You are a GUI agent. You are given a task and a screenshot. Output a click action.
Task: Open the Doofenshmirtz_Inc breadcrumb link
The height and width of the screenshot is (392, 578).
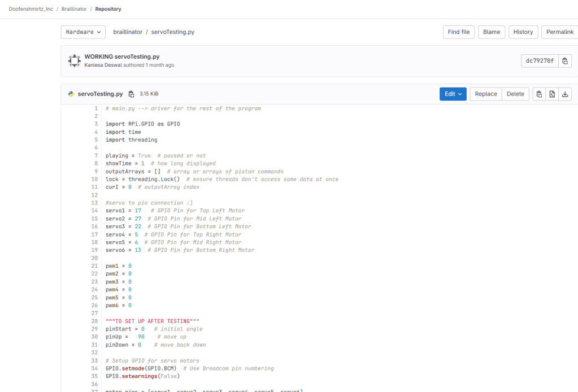[31, 9]
